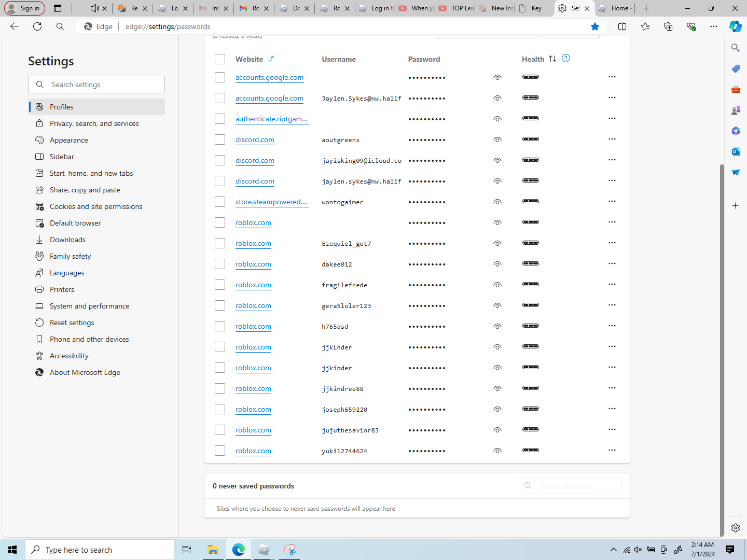Check the roblox.com dakee012 row checkbox

(220, 264)
